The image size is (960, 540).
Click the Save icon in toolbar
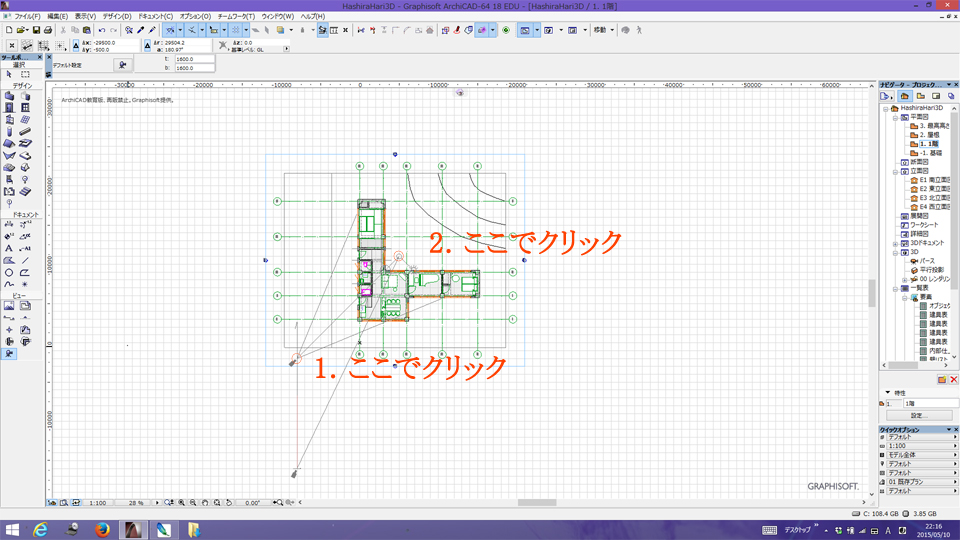click(x=37, y=30)
